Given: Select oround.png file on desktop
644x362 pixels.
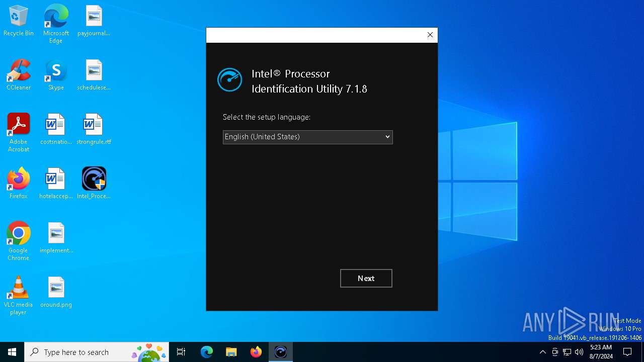Looking at the screenshot, I should [56, 292].
